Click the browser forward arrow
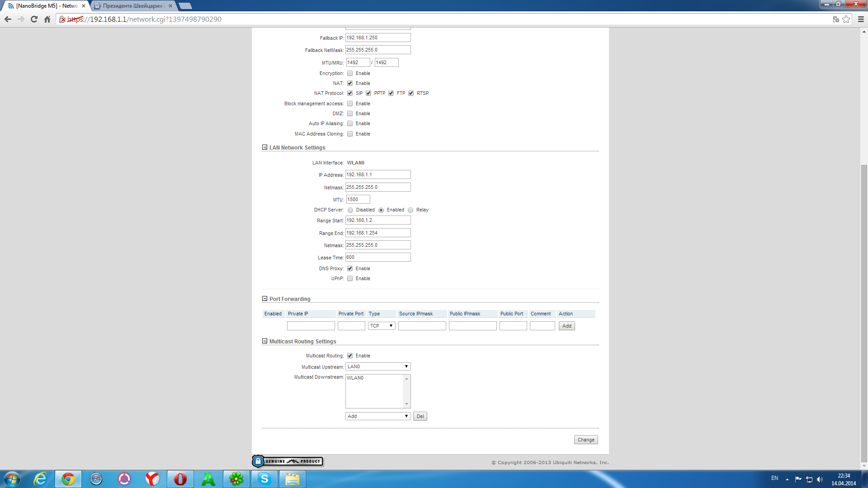The image size is (868, 488). coord(21,19)
